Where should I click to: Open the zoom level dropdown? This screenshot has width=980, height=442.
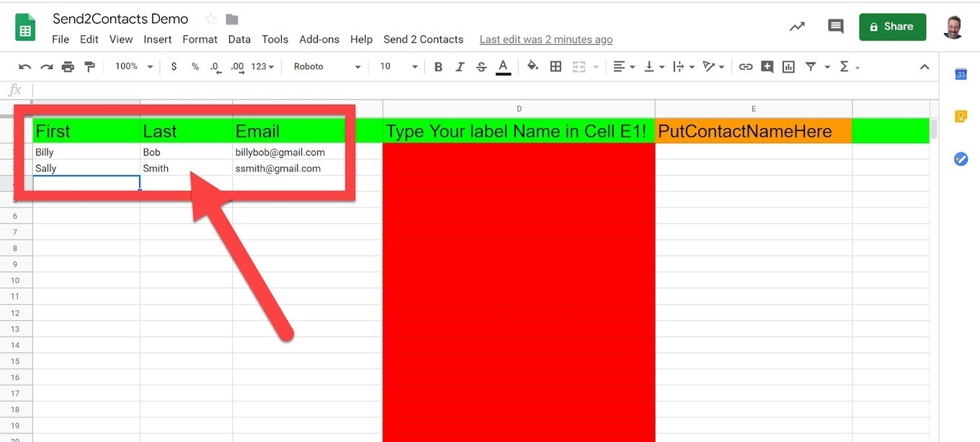point(134,67)
